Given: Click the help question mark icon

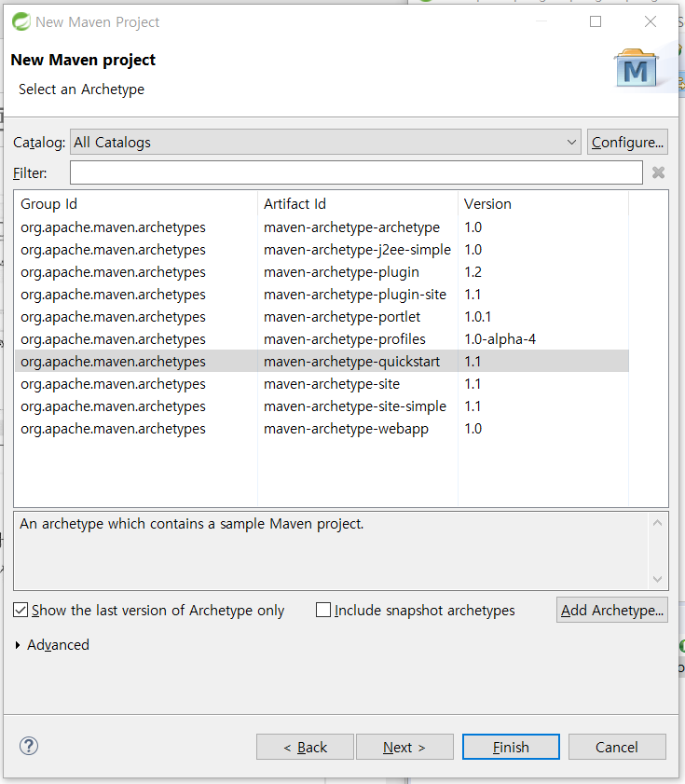Looking at the screenshot, I should 29,746.
